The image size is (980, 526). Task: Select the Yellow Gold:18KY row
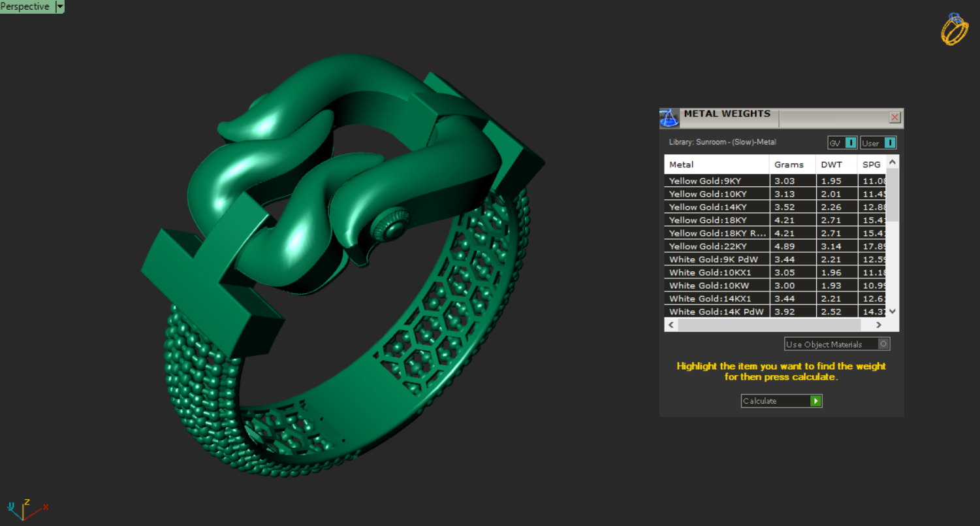[x=716, y=220]
